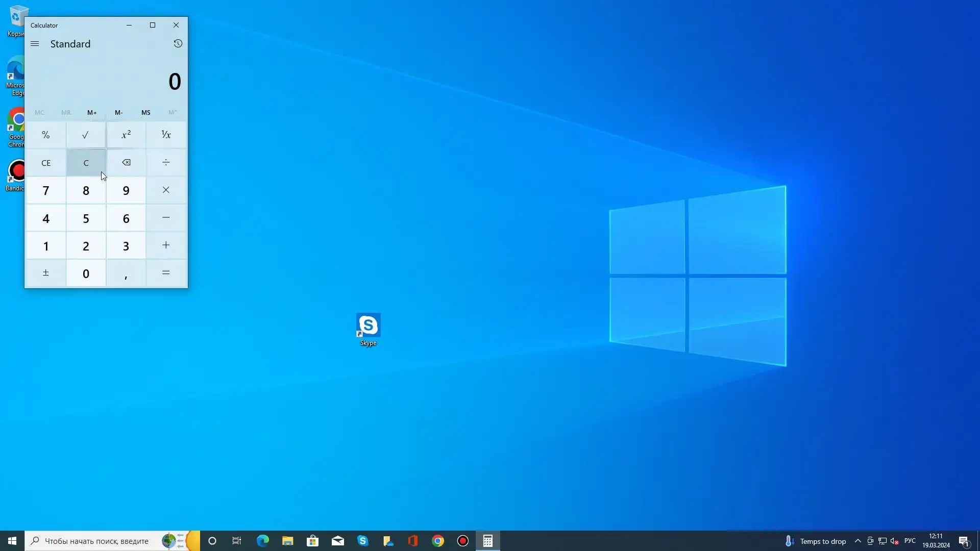Open Skype shortcut on desktop
This screenshot has height=551, width=980.
coord(368,327)
